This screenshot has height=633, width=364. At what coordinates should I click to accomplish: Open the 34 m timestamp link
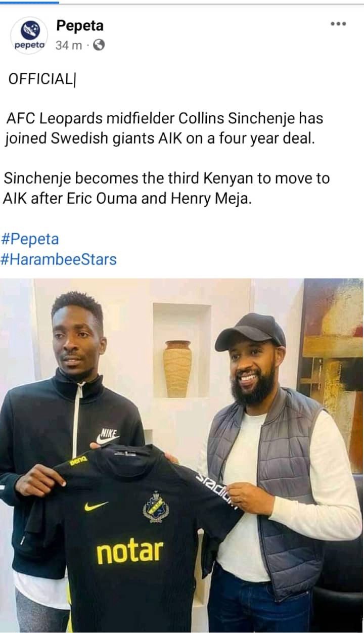coord(69,45)
